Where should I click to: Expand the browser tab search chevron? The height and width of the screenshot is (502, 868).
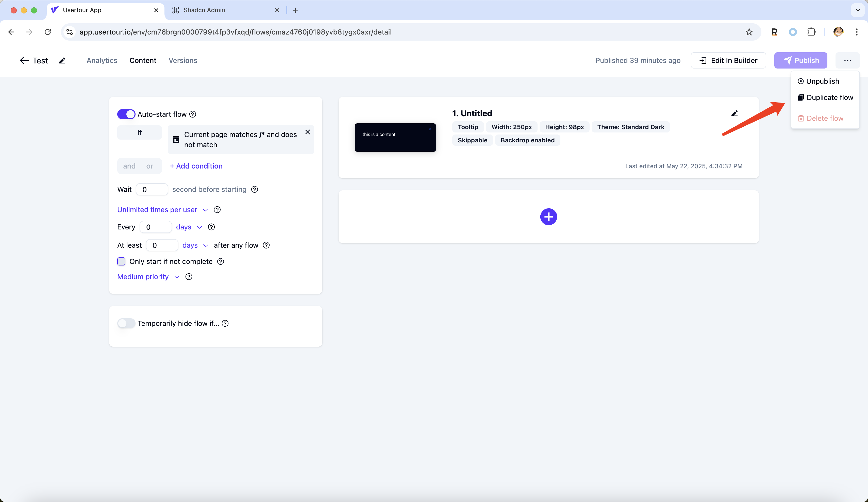(858, 10)
